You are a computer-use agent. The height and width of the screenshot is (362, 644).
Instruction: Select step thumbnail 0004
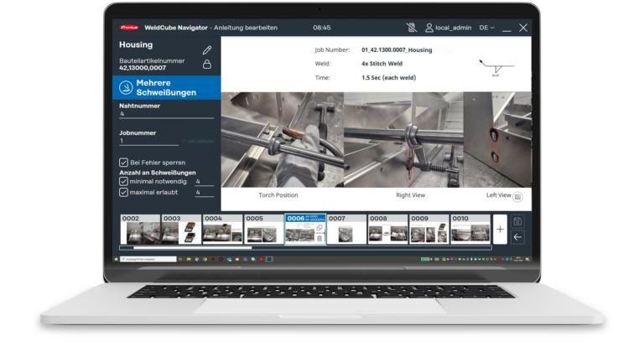(222, 229)
